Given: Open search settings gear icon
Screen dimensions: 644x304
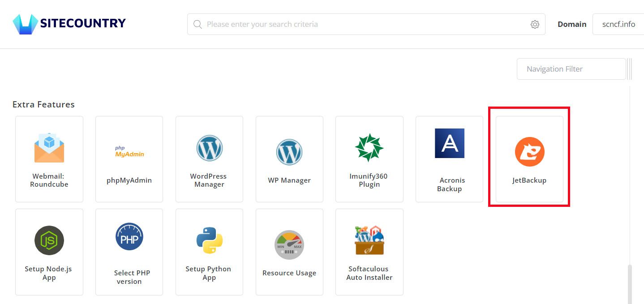Looking at the screenshot, I should 535,24.
